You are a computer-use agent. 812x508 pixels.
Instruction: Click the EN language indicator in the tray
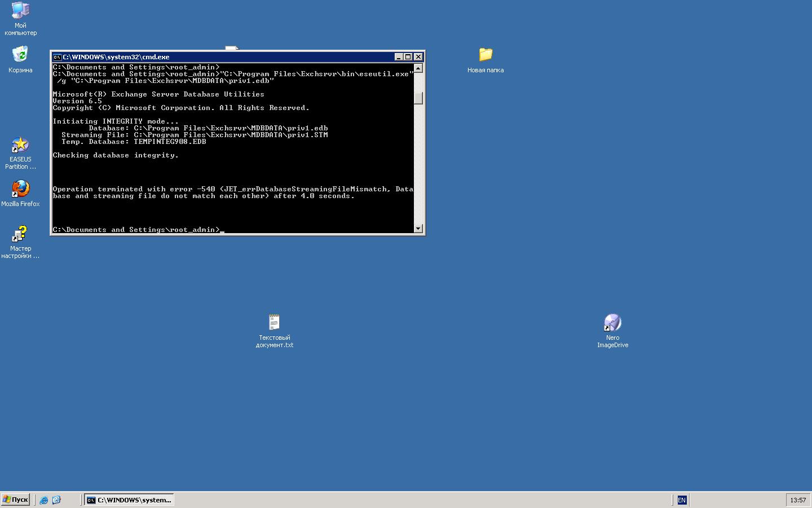tap(682, 500)
